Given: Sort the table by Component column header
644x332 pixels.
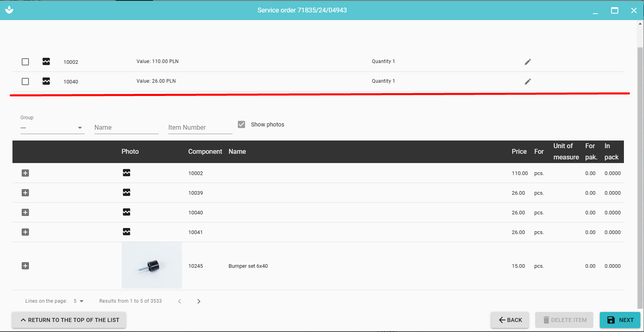Looking at the screenshot, I should pyautogui.click(x=205, y=151).
